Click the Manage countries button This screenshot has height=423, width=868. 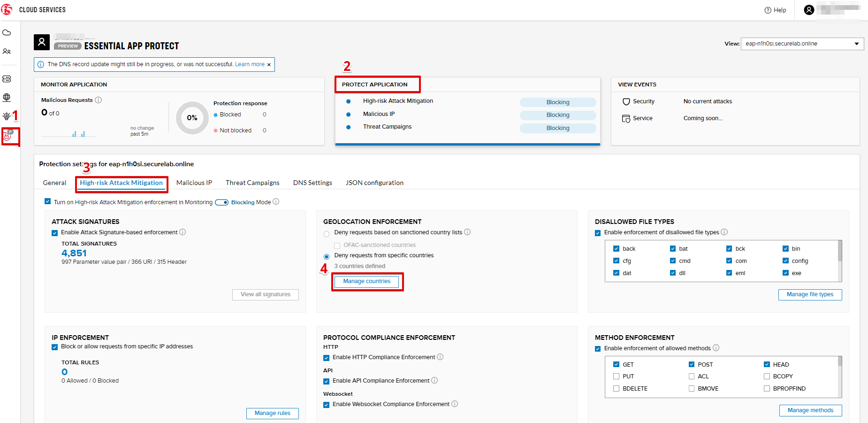click(366, 281)
